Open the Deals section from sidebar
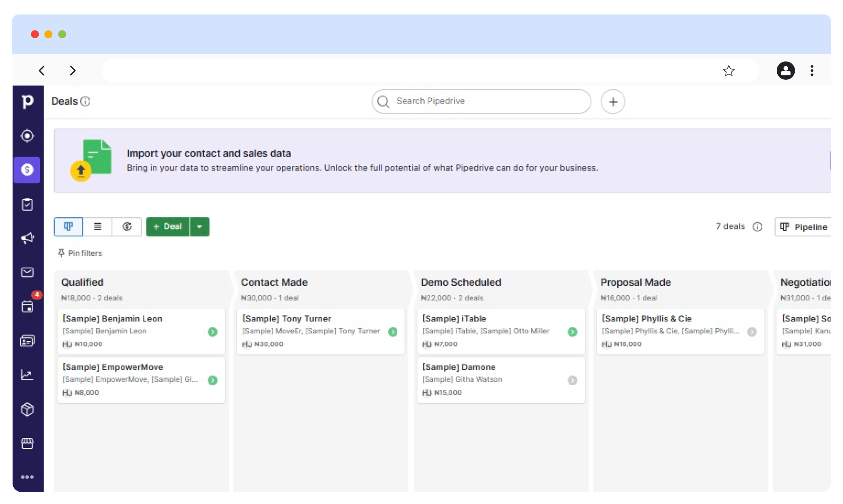 tap(27, 170)
